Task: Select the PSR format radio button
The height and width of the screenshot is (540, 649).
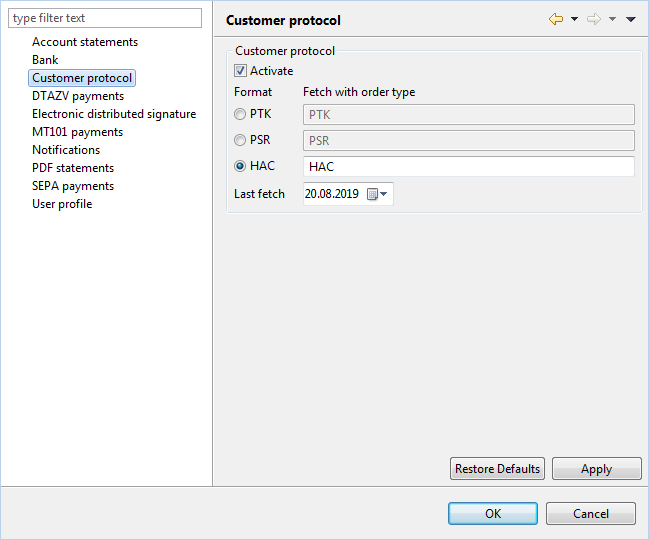Action: 240,140
